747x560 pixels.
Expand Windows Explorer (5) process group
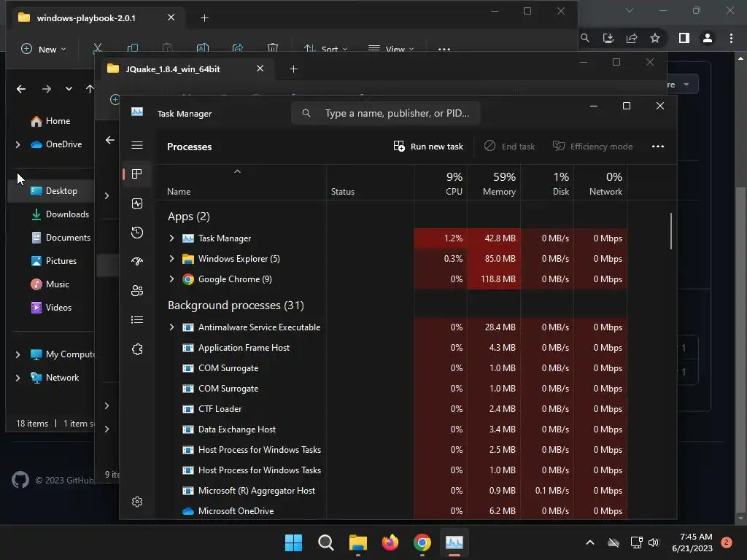click(172, 259)
